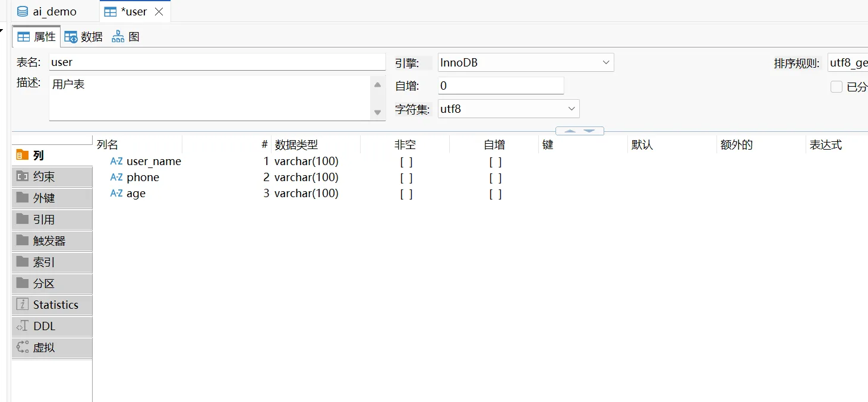This screenshot has width=868, height=402.
Task: Open the 索引 indexes folder
Action: point(52,262)
